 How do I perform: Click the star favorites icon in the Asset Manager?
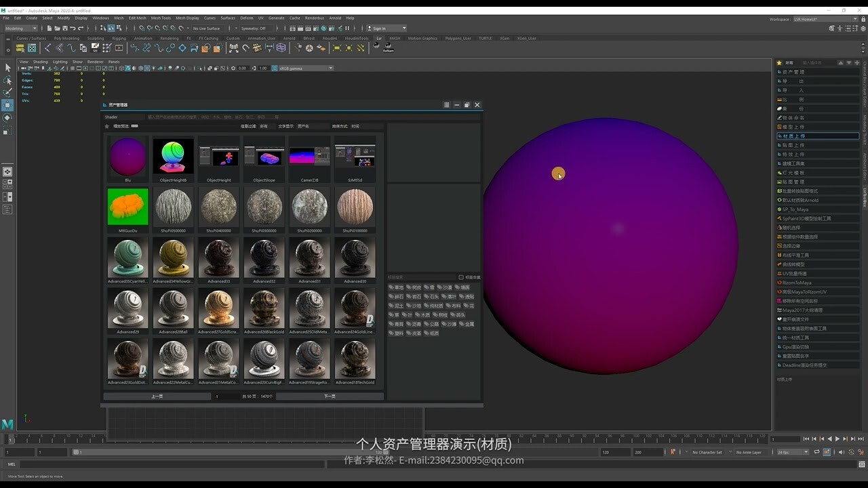tap(106, 126)
